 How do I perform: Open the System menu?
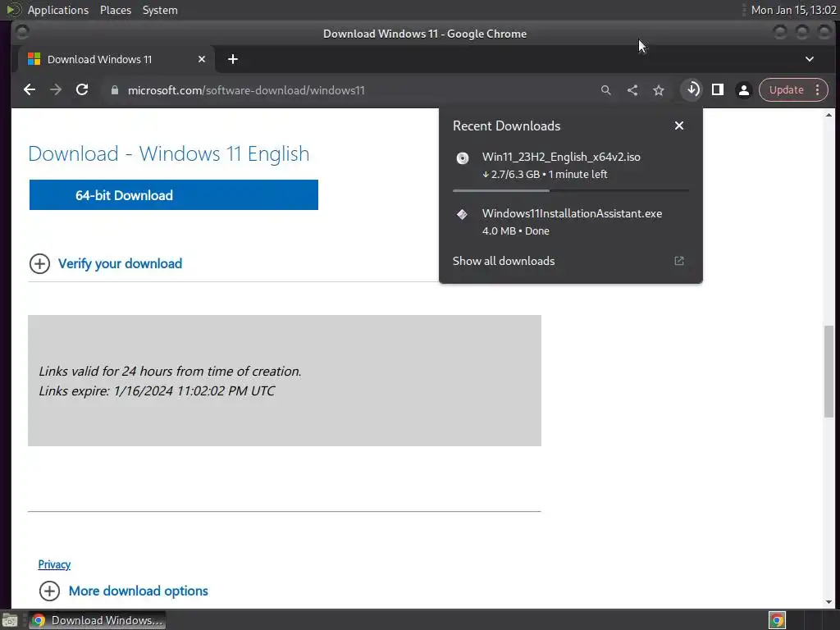(160, 10)
